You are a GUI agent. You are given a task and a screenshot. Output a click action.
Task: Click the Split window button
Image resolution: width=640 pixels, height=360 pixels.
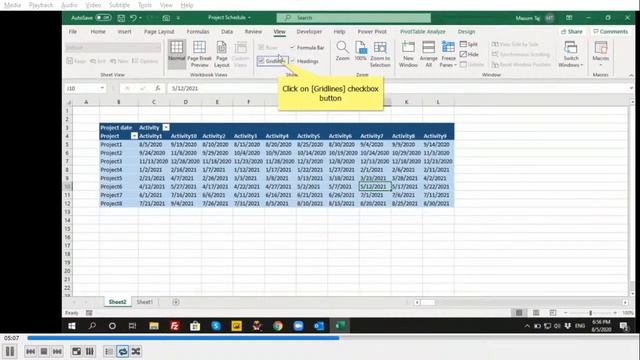[x=469, y=44]
